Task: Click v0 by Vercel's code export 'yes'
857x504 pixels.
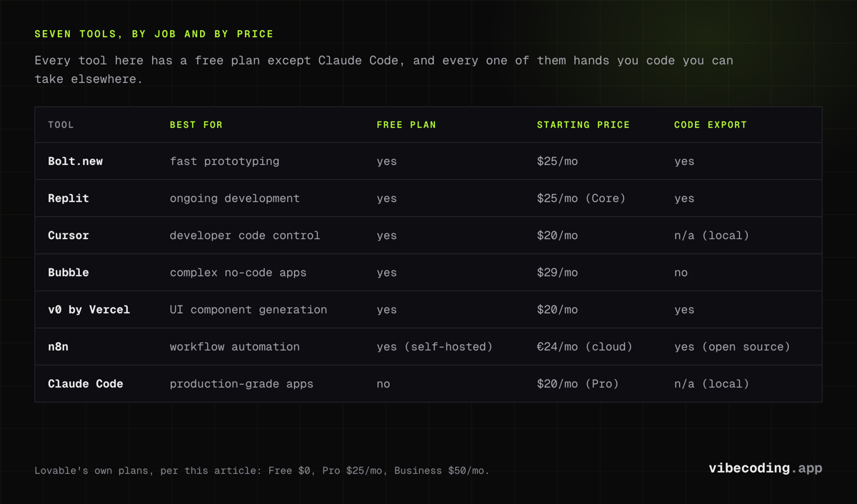Action: (684, 310)
